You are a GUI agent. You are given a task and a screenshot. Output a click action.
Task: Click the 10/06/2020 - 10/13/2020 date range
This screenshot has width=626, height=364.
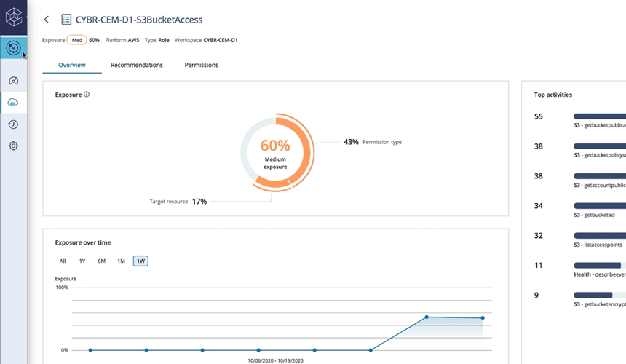275,360
